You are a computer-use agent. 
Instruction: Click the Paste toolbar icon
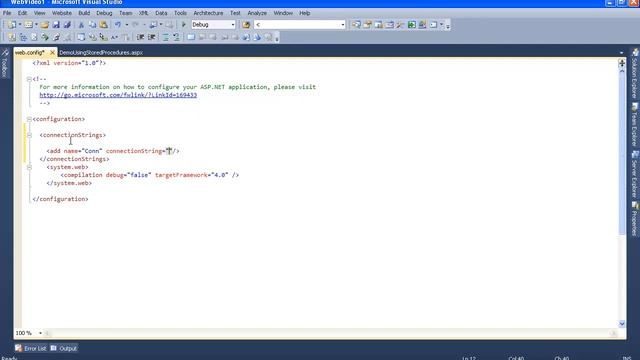[x=104, y=25]
